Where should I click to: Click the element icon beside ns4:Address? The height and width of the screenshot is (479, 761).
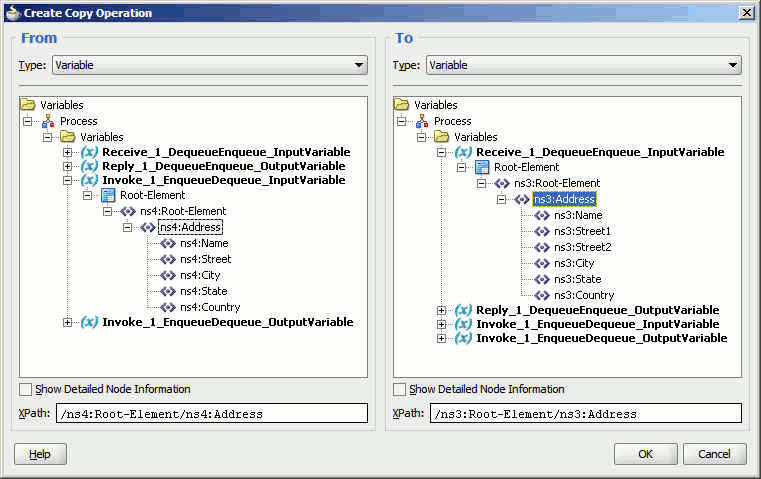(148, 227)
